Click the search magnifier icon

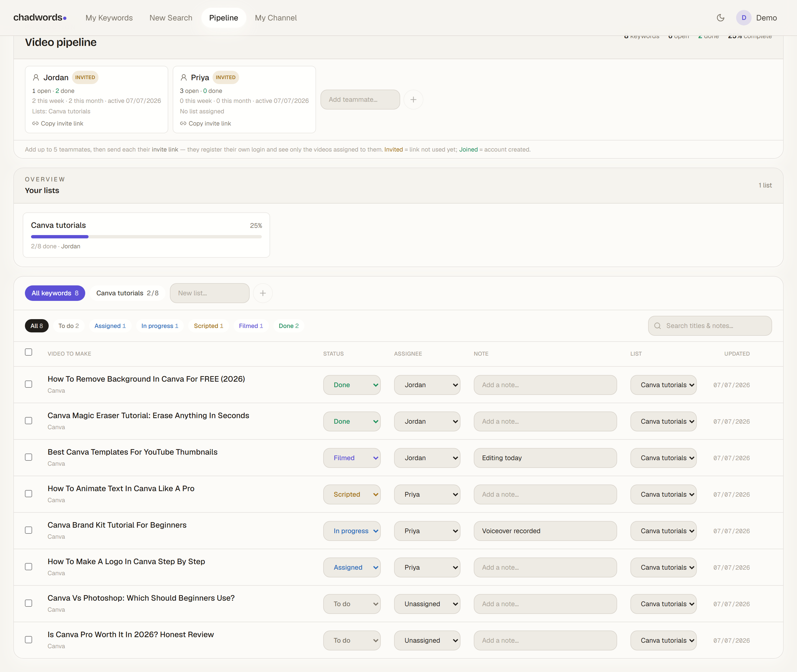(658, 326)
